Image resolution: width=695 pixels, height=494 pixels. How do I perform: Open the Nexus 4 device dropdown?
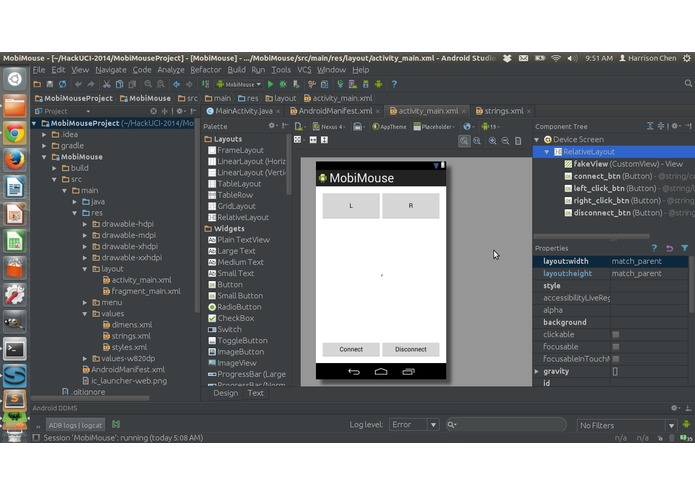[x=328, y=127]
